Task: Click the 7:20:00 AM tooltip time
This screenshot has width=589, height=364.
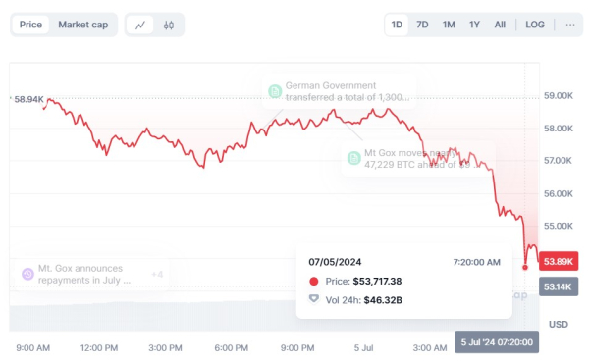Action: click(x=476, y=262)
